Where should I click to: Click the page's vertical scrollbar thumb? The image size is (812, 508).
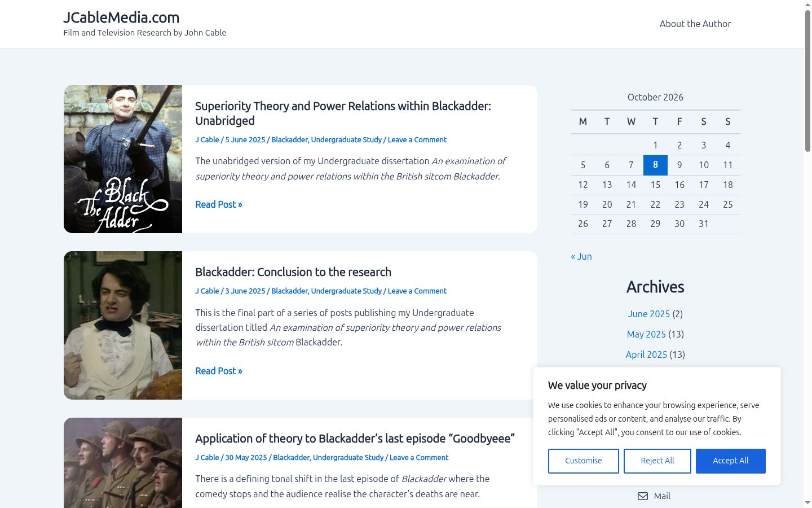coord(807,81)
